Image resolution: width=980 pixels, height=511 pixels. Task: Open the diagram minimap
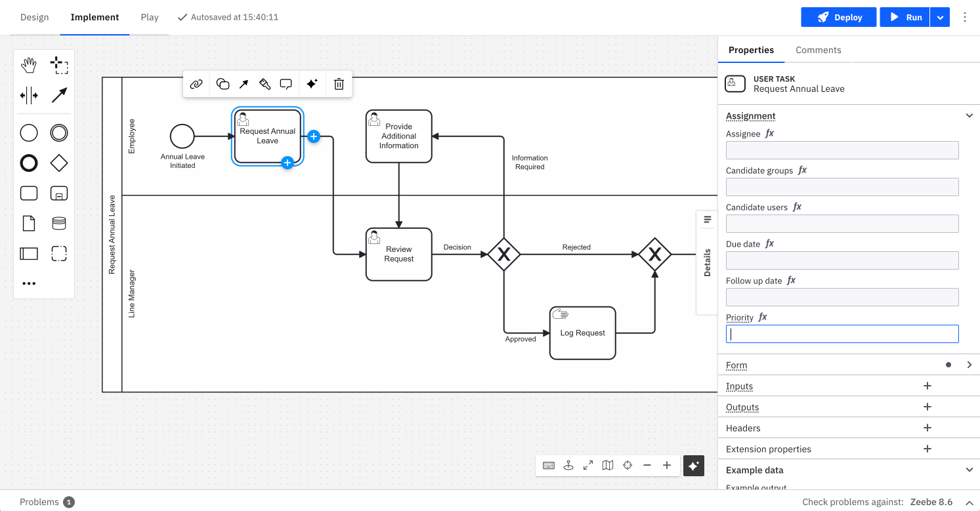pos(607,465)
